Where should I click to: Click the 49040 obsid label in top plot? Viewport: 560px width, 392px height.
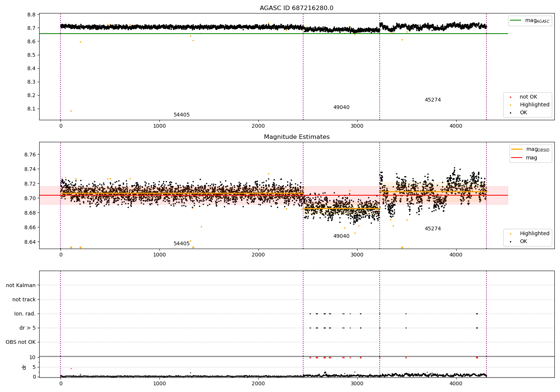pos(341,108)
